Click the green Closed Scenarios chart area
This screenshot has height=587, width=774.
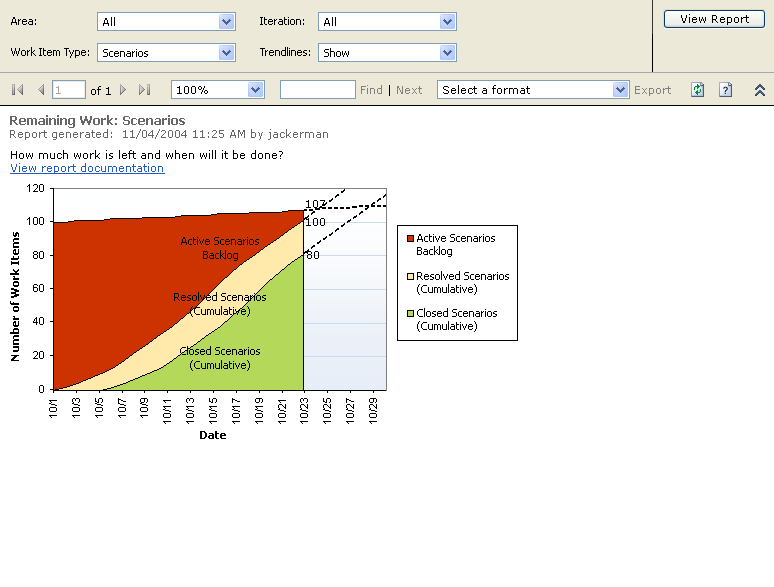point(260,340)
